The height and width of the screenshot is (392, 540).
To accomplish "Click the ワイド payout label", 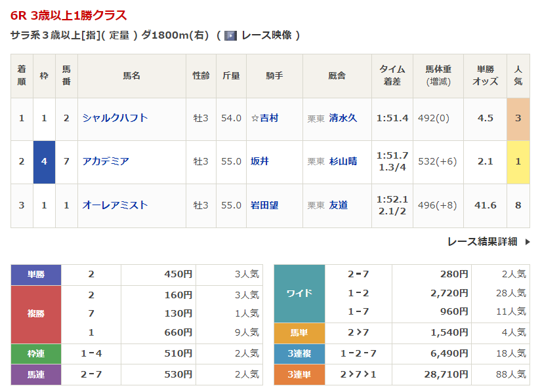I will point(299,293).
